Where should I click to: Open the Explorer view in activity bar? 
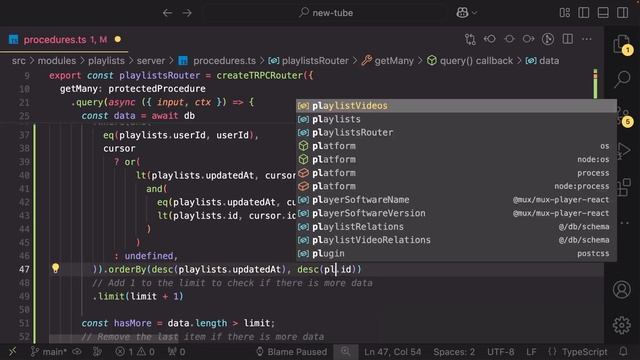click(622, 44)
